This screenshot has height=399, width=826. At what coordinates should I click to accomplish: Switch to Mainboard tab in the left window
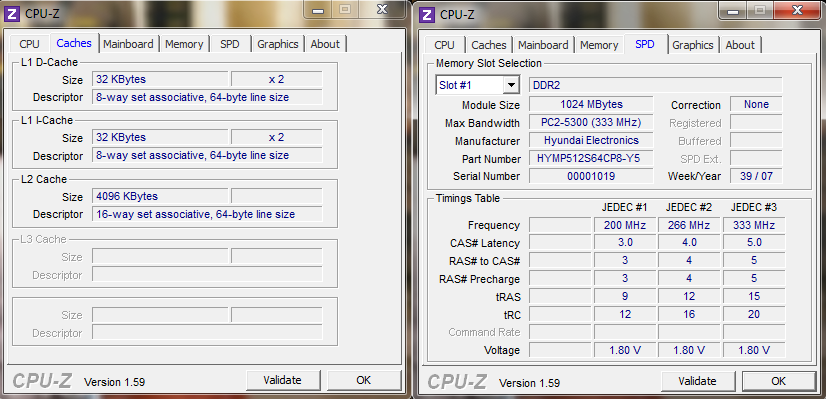(x=128, y=44)
